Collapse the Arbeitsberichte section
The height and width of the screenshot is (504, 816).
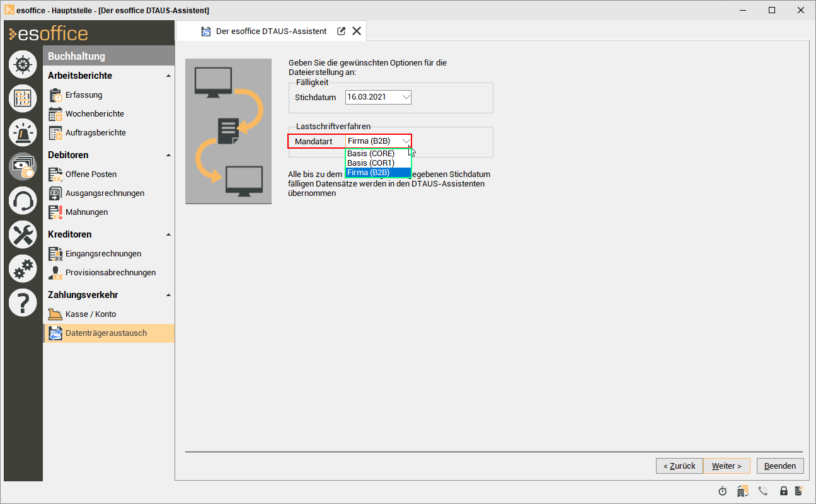tap(168, 76)
